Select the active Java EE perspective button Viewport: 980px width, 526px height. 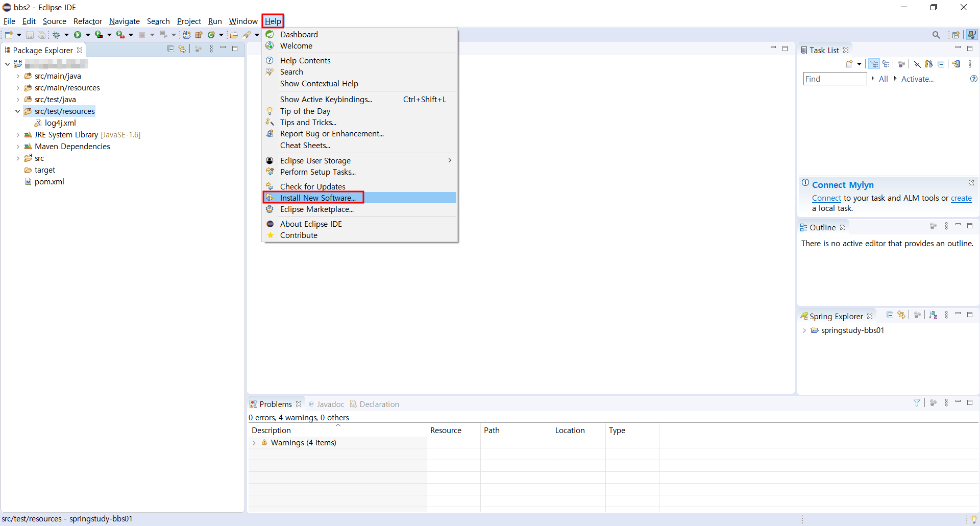click(x=972, y=35)
